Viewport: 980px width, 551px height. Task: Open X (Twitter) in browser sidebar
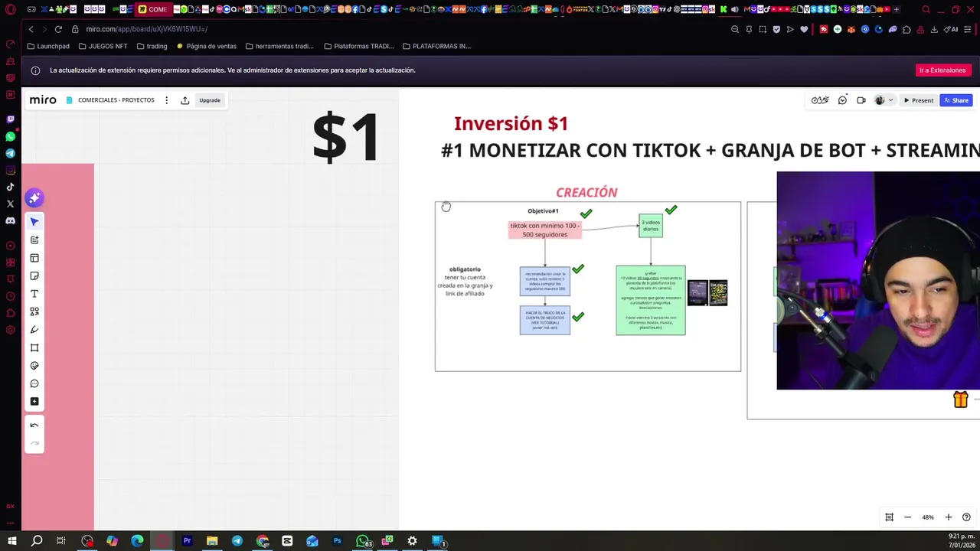coord(10,204)
